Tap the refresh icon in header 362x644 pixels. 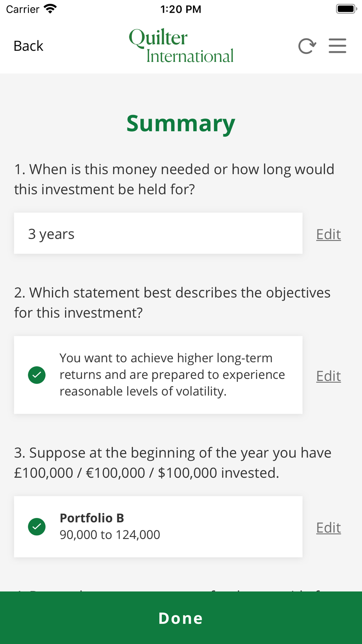(307, 46)
